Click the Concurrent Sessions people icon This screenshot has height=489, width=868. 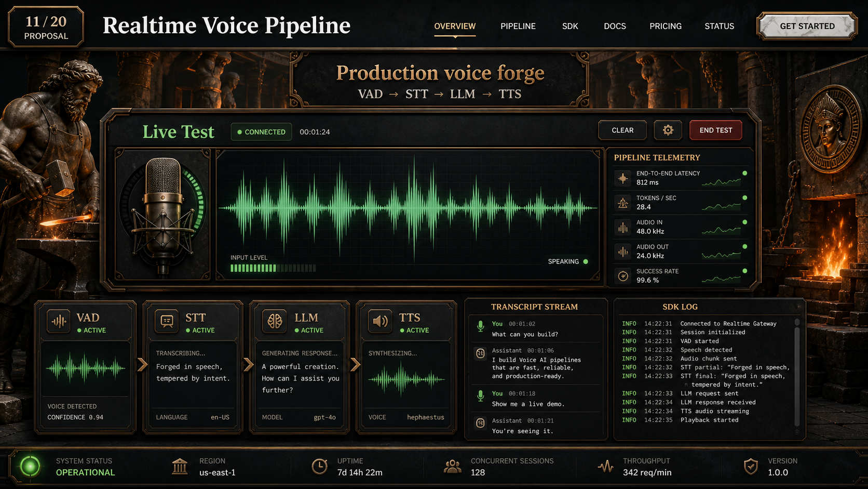point(452,466)
